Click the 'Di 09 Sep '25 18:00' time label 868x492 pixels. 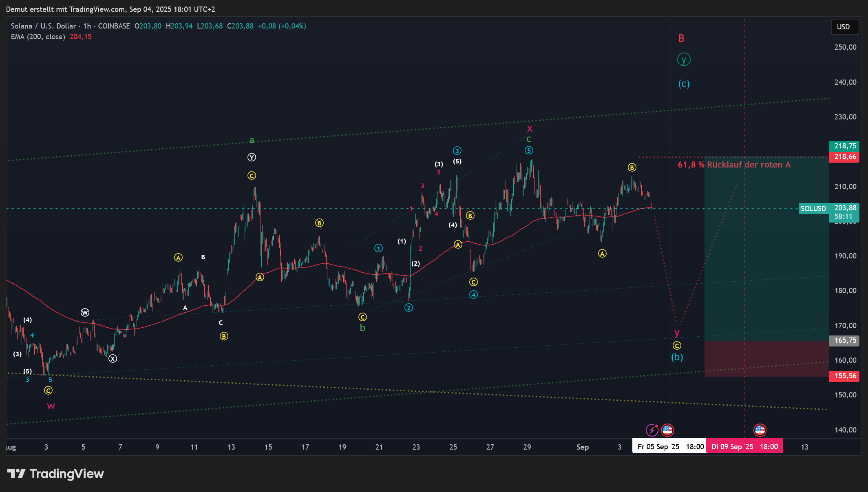click(x=744, y=447)
